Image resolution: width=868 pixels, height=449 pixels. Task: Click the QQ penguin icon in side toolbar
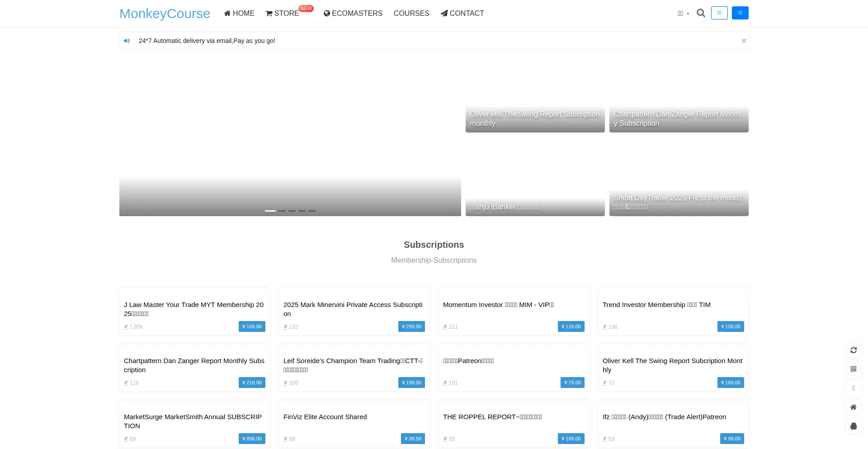[x=854, y=426]
